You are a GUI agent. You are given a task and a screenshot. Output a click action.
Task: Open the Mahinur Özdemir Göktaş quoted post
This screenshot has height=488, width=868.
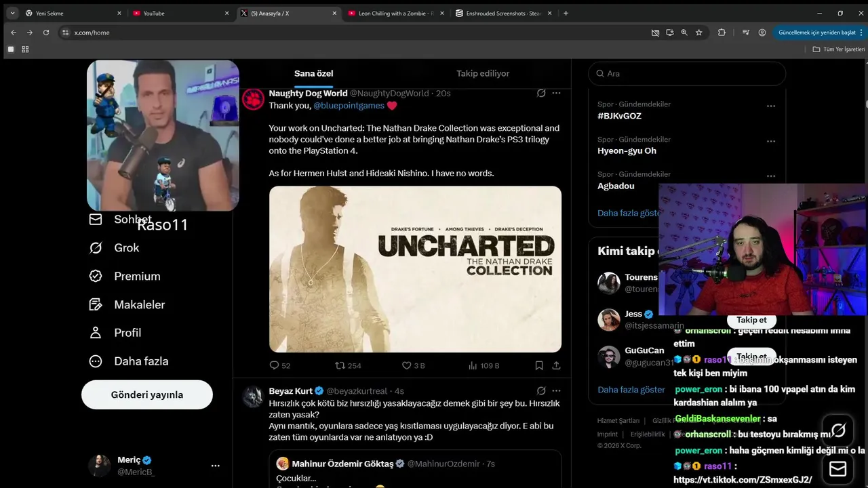click(415, 469)
